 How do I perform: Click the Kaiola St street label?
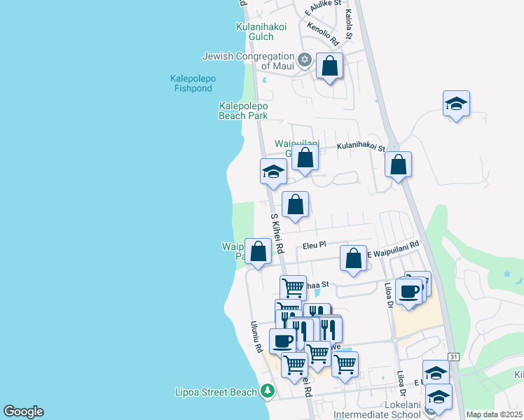[348, 24]
